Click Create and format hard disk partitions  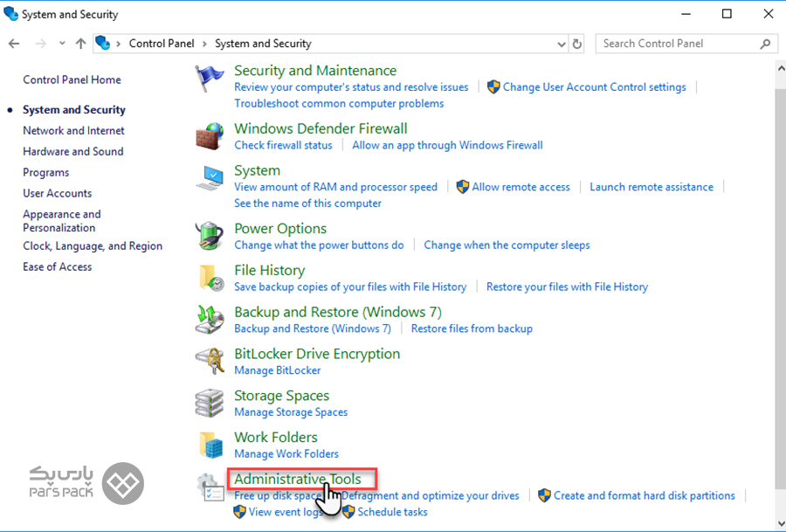(645, 496)
